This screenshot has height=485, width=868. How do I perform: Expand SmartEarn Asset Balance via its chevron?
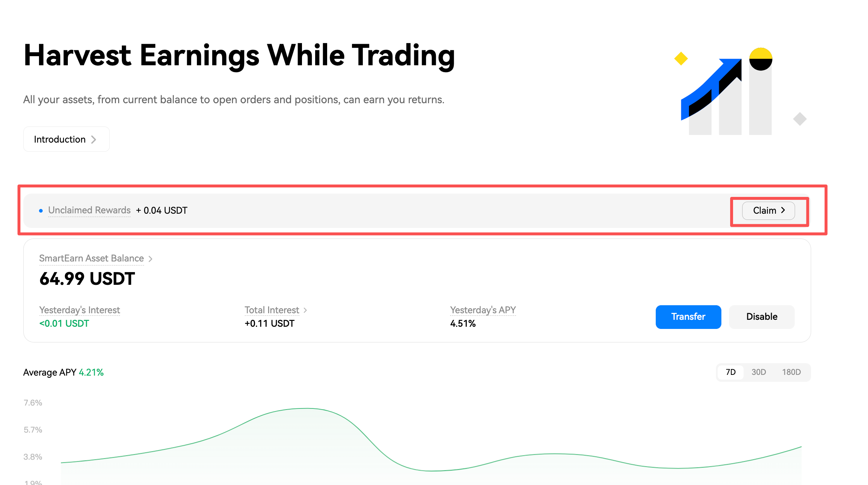click(150, 259)
